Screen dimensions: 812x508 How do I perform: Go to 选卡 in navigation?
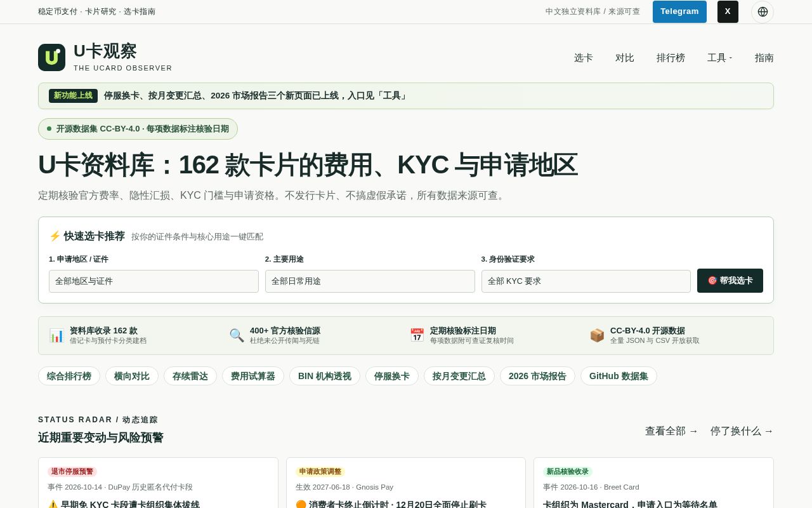point(584,58)
